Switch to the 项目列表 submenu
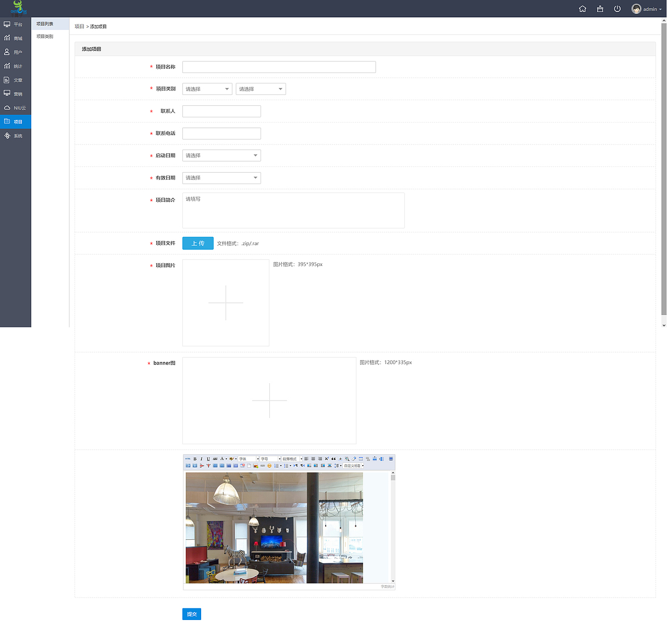The image size is (667, 644). click(50, 24)
